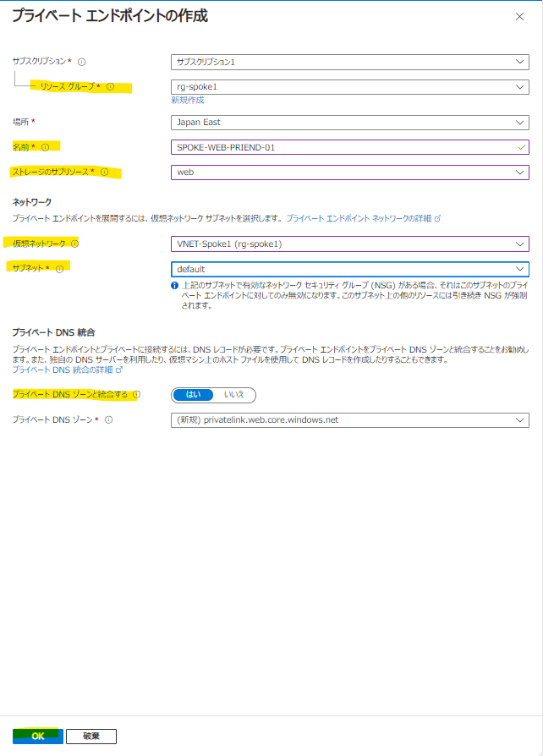
Task: Click the 場所 field label
Action: (21, 122)
